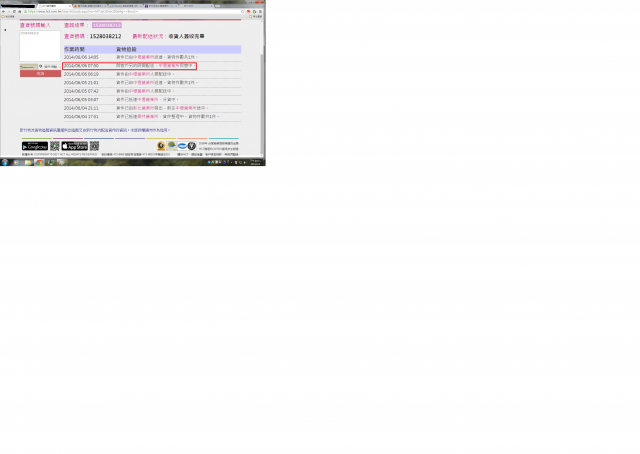Reload the page with the refresh icon

14,11
